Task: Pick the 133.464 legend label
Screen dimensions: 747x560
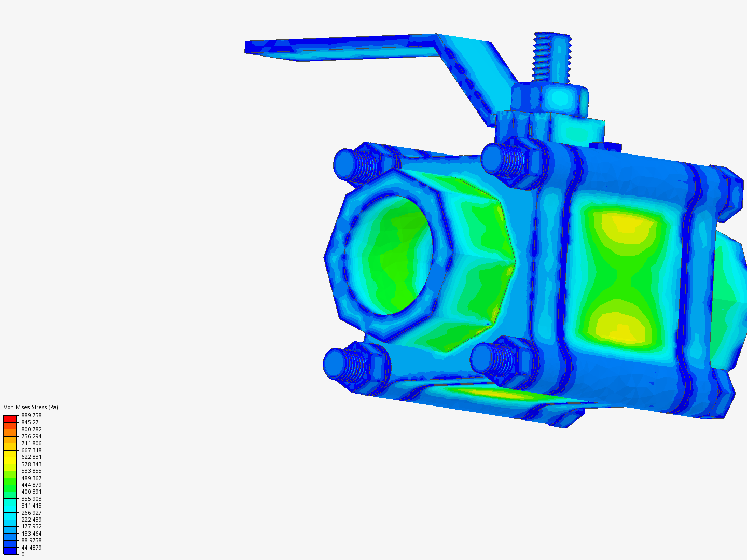Action: click(32, 534)
